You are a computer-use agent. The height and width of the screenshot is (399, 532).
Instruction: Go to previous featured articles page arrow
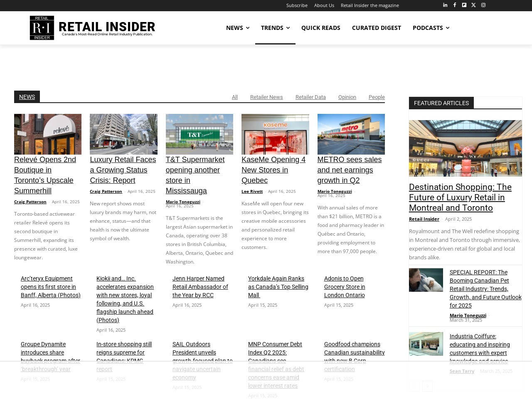point(414,386)
